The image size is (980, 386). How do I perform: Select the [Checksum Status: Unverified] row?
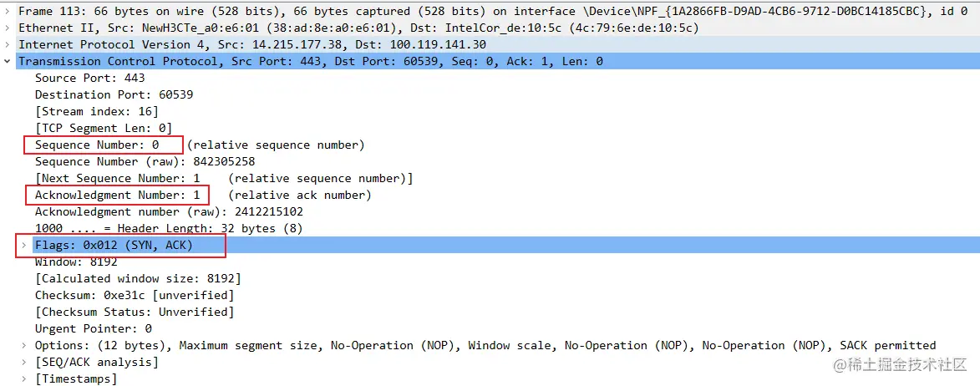click(135, 312)
